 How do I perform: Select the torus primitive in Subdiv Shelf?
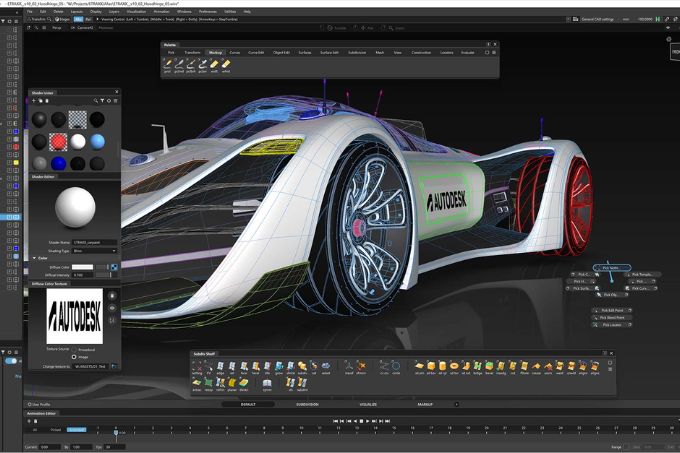tap(454, 366)
